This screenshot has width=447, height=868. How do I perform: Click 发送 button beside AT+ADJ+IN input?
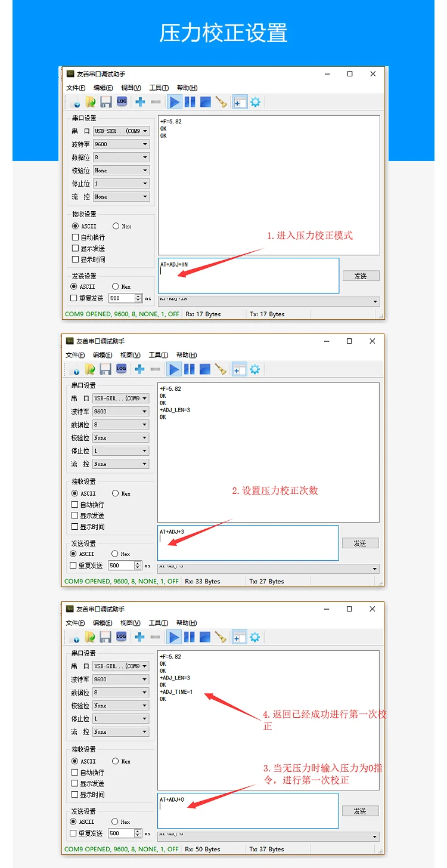(361, 276)
